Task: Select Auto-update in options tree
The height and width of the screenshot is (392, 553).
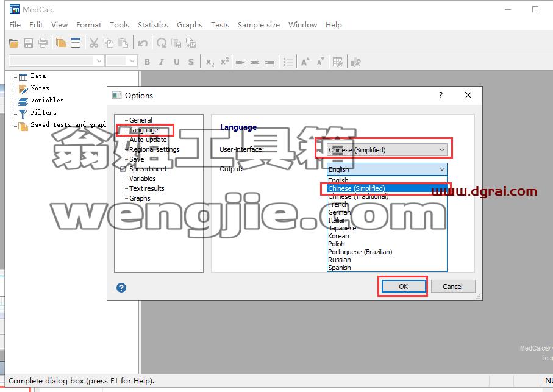Action: pos(148,140)
